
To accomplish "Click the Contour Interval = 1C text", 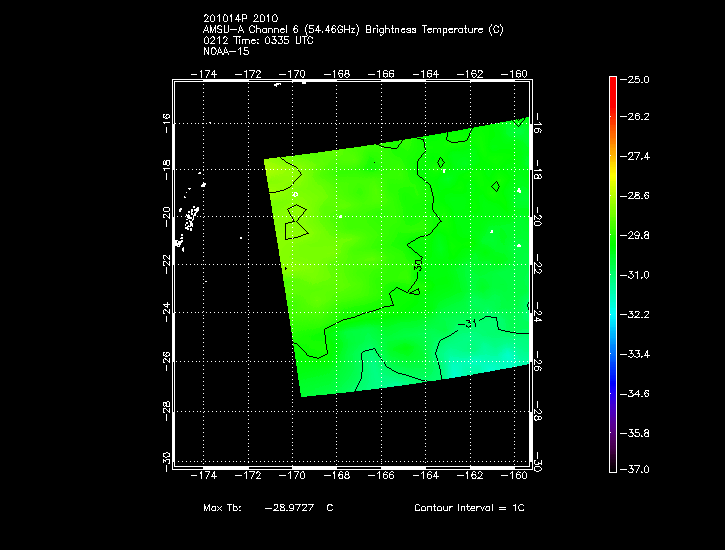I will pyautogui.click(x=469, y=508).
